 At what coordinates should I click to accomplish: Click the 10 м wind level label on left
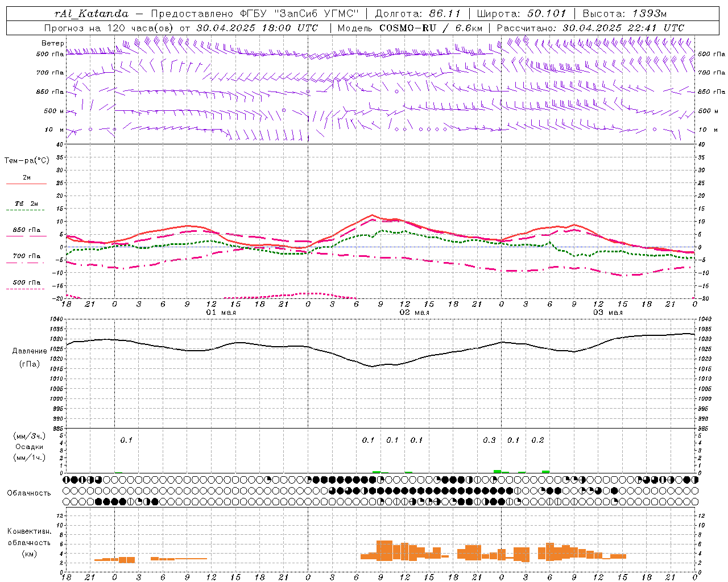55,130
